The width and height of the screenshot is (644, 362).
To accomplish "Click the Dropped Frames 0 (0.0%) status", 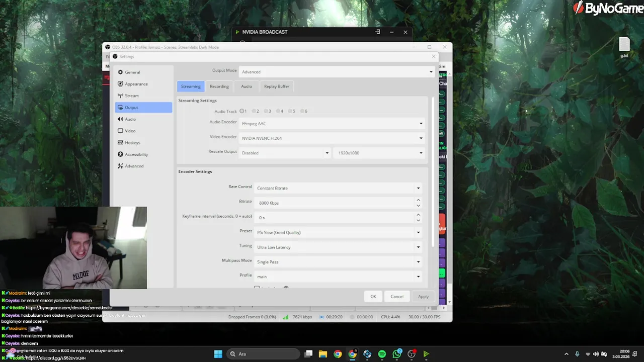I will (252, 317).
